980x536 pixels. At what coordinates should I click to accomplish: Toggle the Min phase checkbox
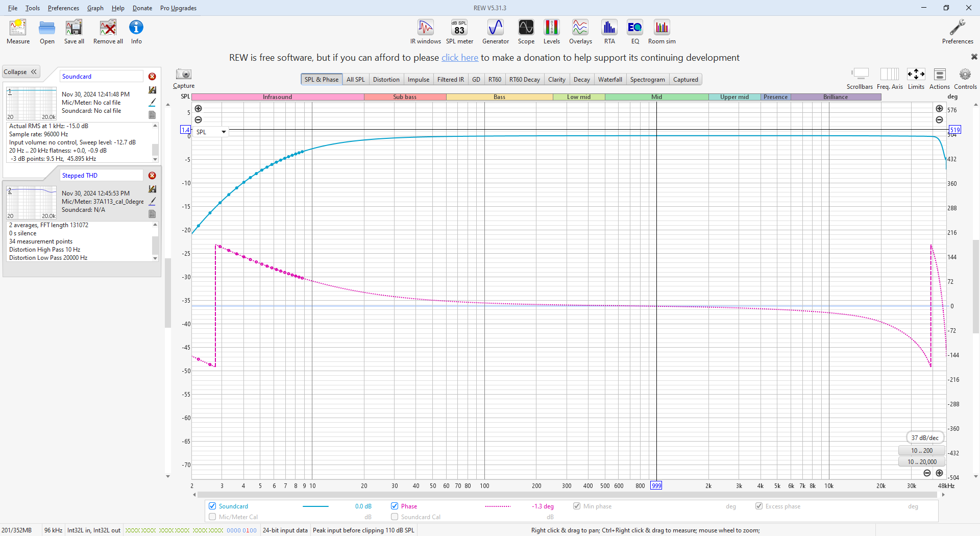[577, 506]
